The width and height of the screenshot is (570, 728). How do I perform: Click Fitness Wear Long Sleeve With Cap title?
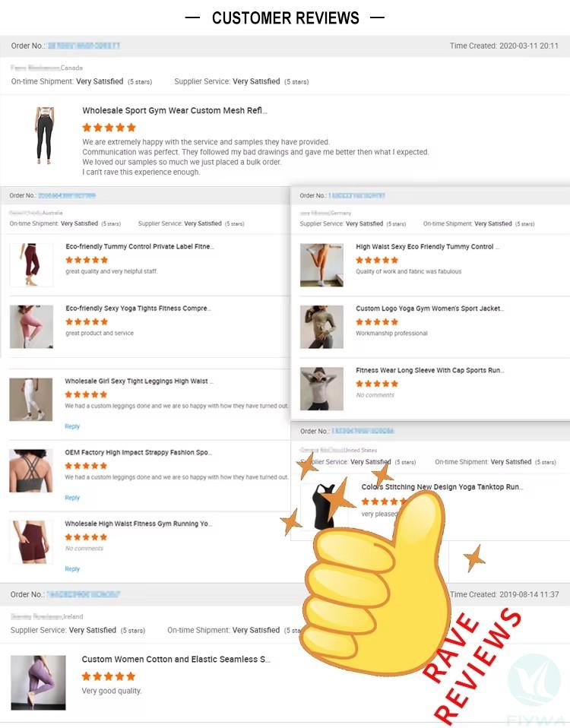430,370
